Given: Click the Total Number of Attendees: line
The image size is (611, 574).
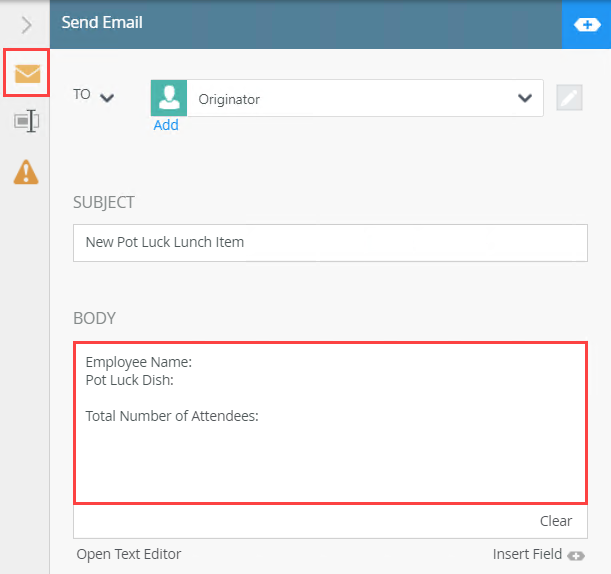Looking at the screenshot, I should [x=172, y=416].
